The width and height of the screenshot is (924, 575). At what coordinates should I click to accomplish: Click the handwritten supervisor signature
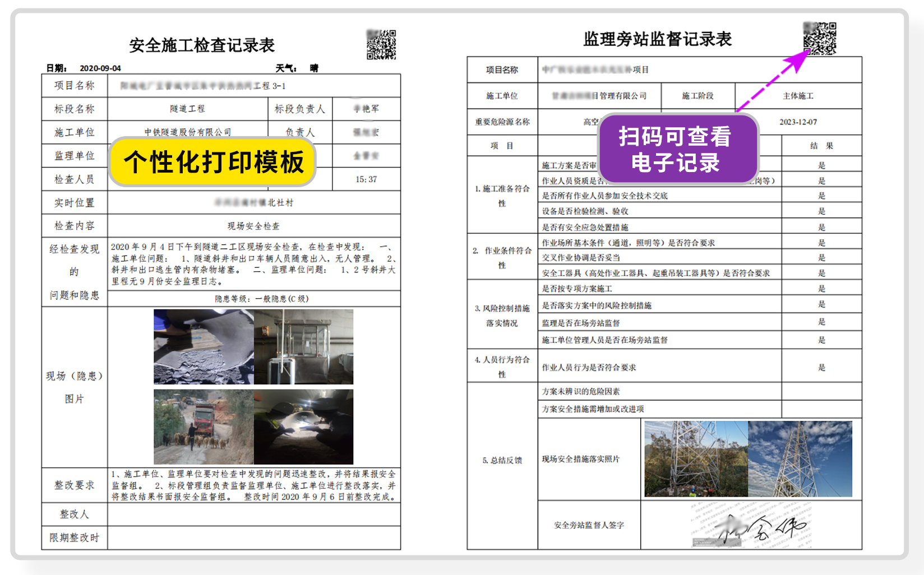click(751, 525)
